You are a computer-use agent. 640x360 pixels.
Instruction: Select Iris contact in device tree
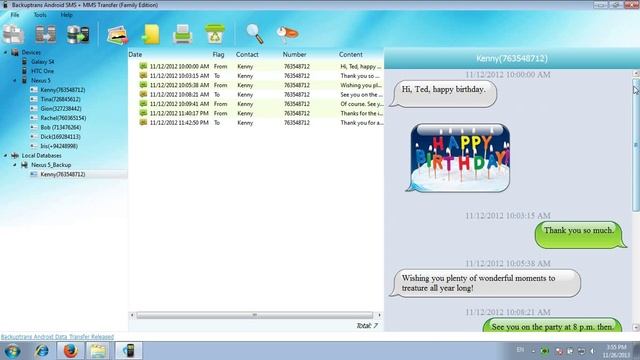pos(59,146)
